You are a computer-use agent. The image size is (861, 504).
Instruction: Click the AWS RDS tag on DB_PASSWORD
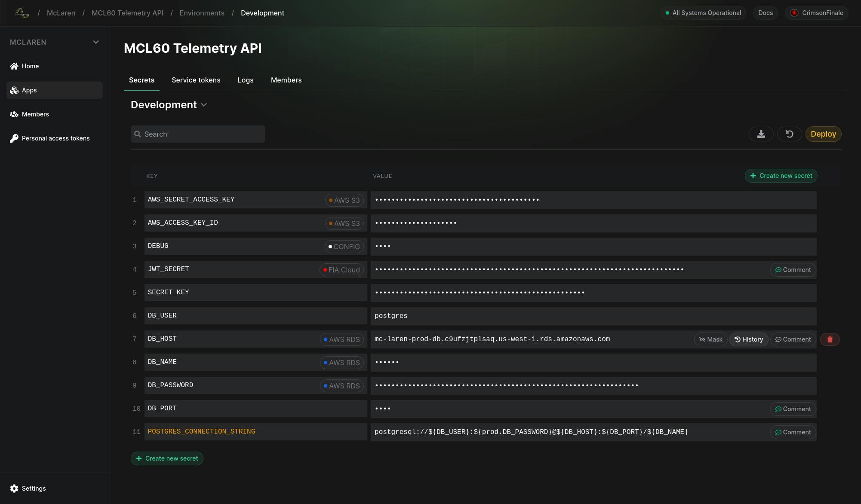tap(342, 386)
